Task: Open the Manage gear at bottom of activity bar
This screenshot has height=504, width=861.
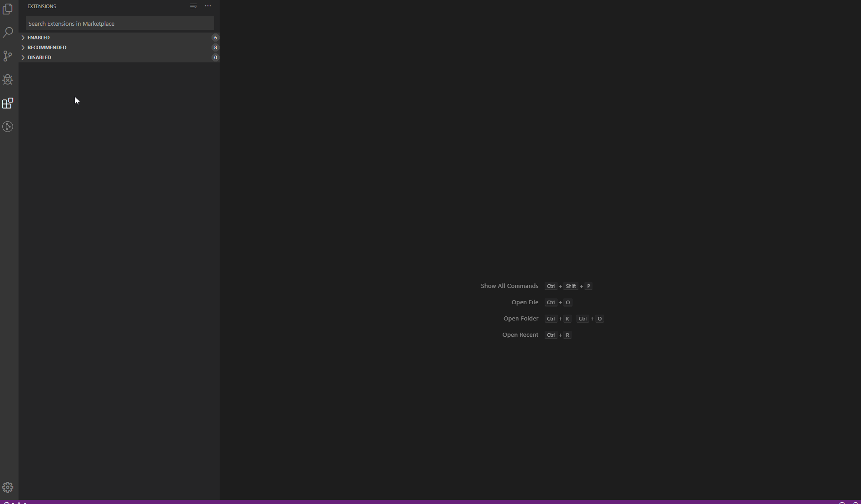Action: click(8, 487)
